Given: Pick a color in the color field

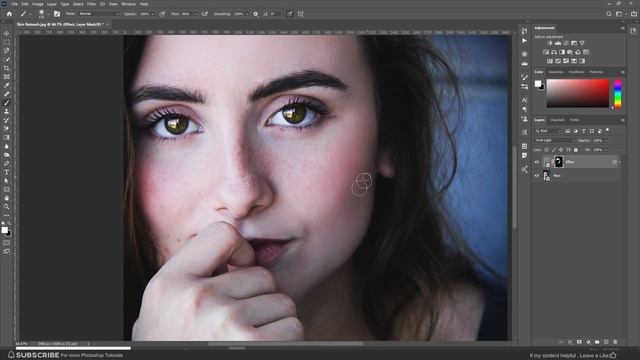Looking at the screenshot, I should (578, 93).
